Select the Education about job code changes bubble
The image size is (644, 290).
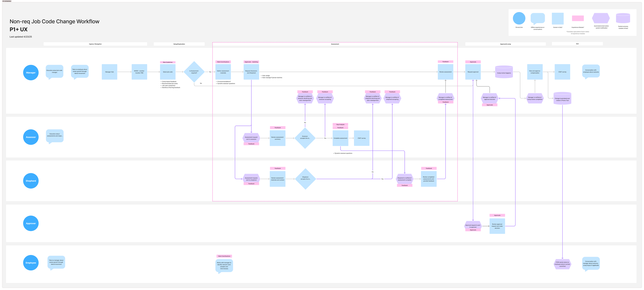click(x=54, y=72)
